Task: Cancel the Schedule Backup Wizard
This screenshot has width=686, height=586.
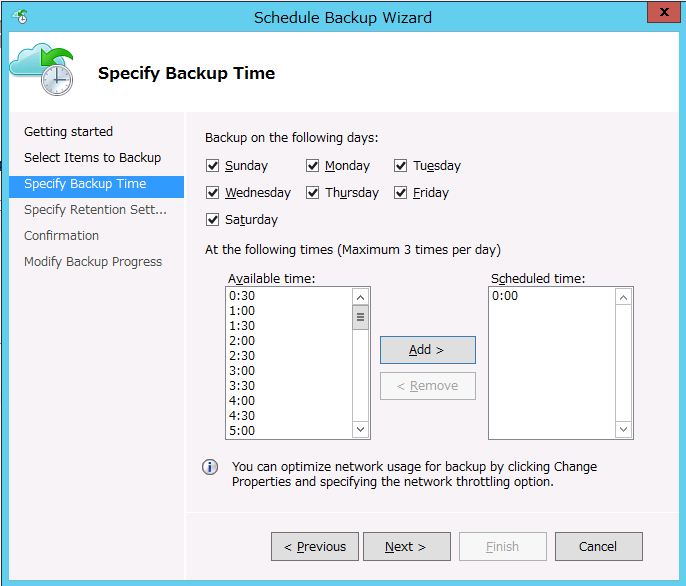Action: tap(598, 547)
